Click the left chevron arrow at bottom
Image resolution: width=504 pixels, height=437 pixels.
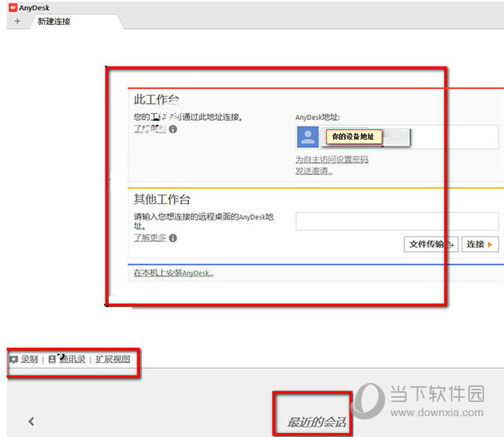pyautogui.click(x=31, y=421)
